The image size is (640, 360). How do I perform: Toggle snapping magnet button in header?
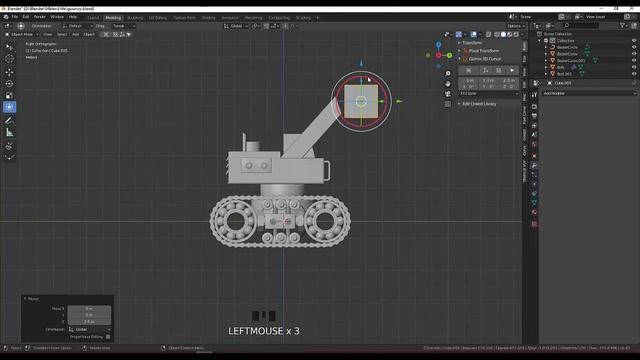(266, 26)
